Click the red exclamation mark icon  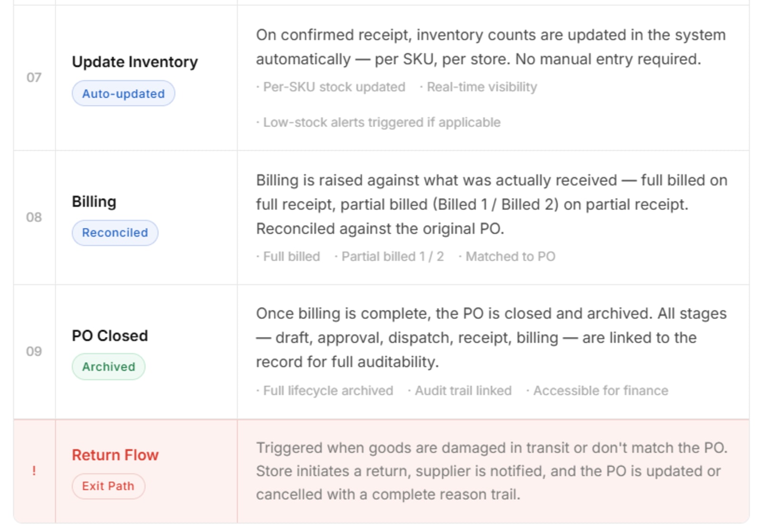coord(34,471)
